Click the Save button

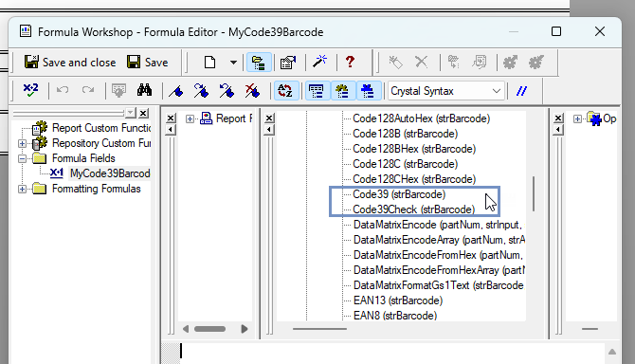(x=148, y=63)
